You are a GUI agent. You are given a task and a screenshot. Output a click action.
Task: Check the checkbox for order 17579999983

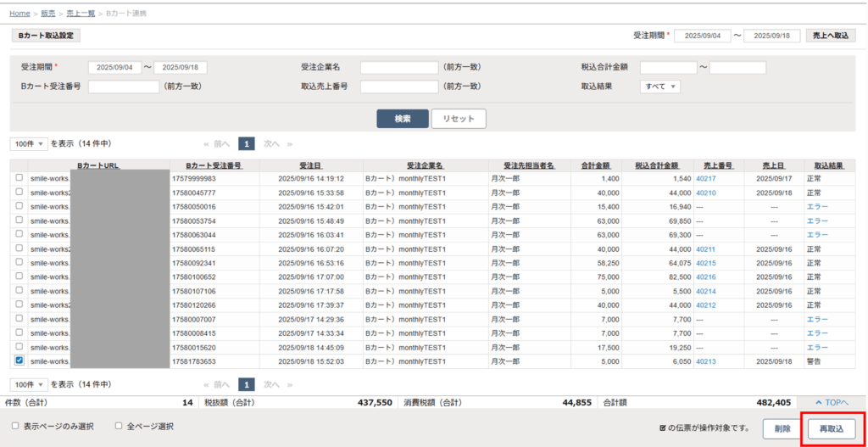point(19,178)
